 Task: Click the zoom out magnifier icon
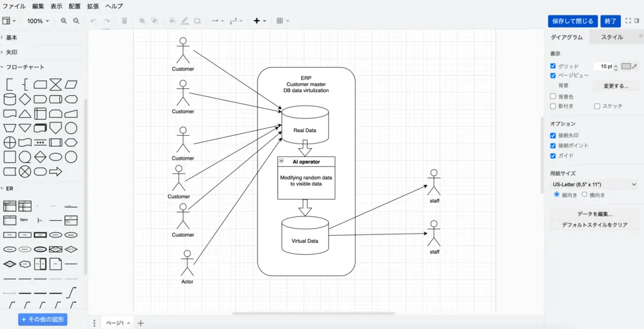coord(77,21)
